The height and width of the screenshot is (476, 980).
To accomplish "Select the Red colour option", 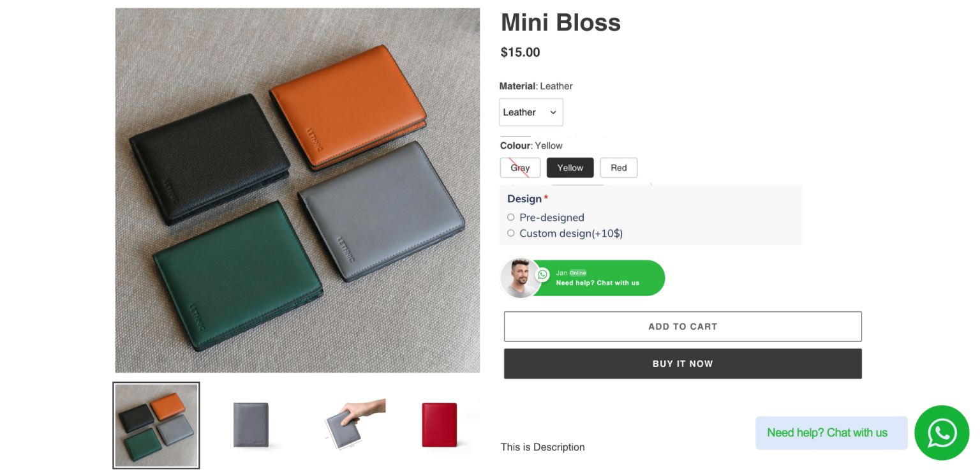I will [x=618, y=167].
